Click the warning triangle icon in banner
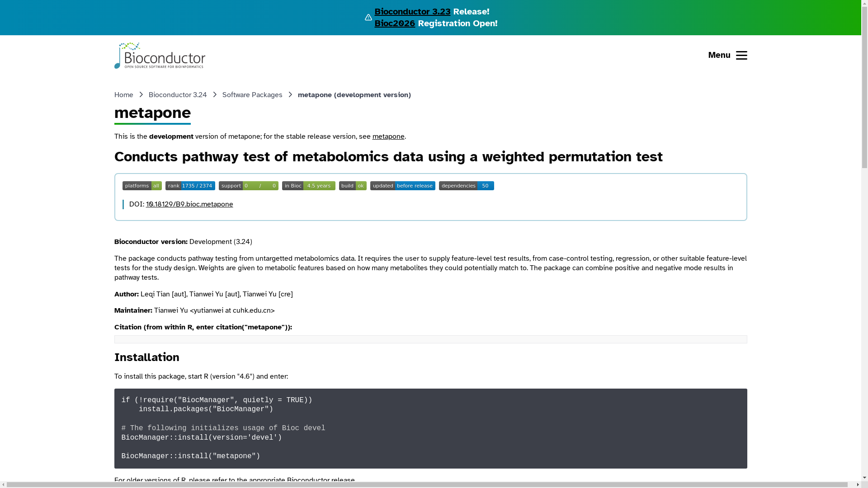The image size is (868, 488). pyautogui.click(x=368, y=18)
